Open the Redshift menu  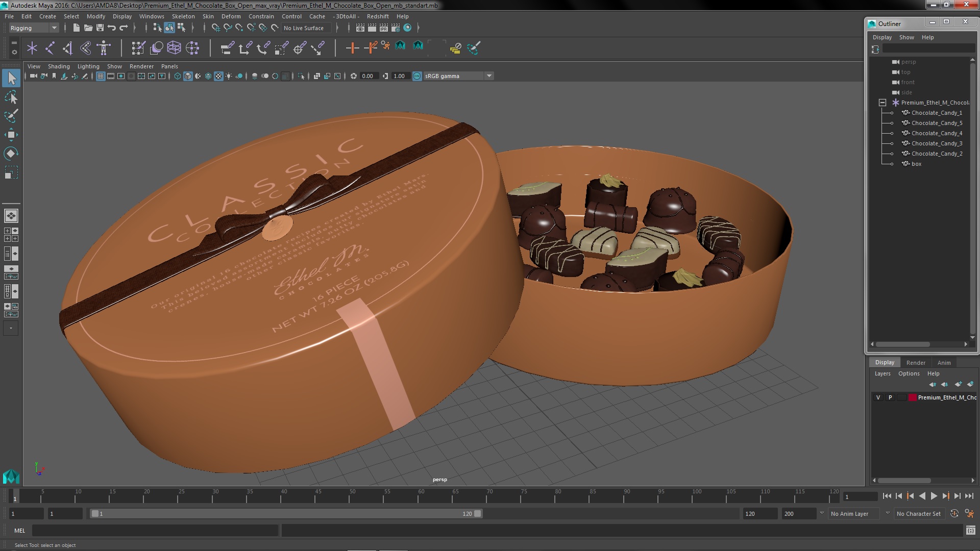378,16
